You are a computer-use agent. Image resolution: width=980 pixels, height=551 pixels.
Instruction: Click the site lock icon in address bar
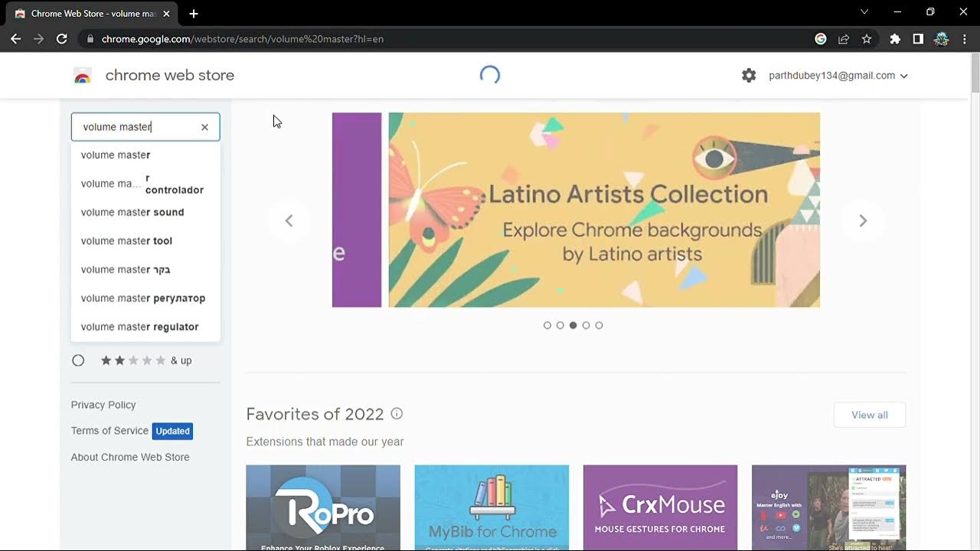pyautogui.click(x=90, y=39)
